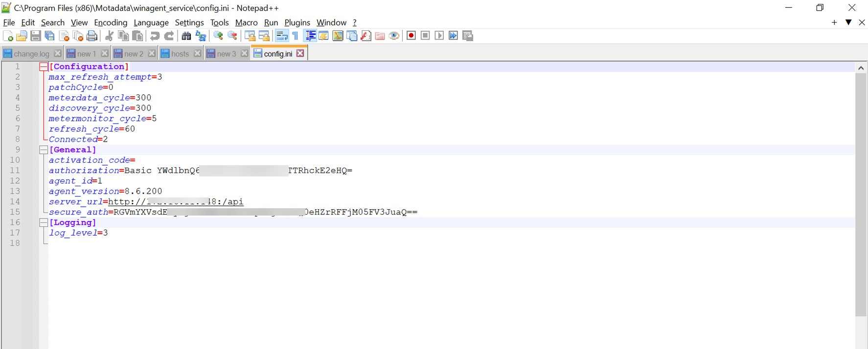Image resolution: width=868 pixels, height=349 pixels.
Task: Open the Language menu
Action: coord(151,22)
